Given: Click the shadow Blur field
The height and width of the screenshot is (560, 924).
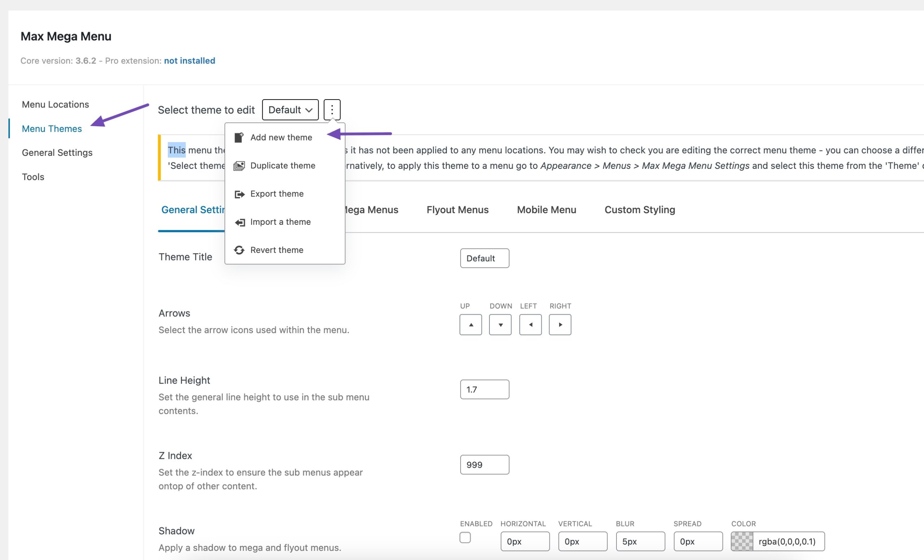Looking at the screenshot, I should pyautogui.click(x=641, y=541).
